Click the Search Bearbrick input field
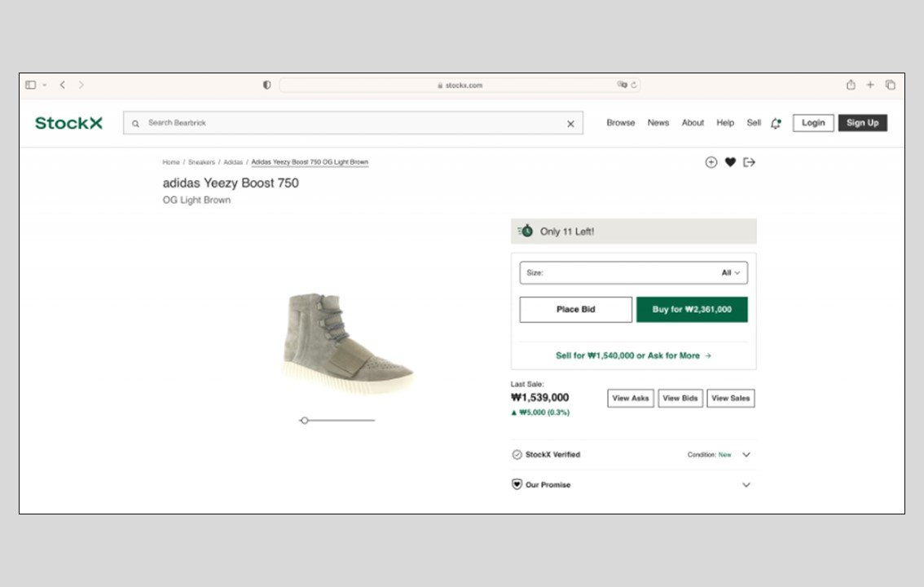 pyautogui.click(x=350, y=123)
